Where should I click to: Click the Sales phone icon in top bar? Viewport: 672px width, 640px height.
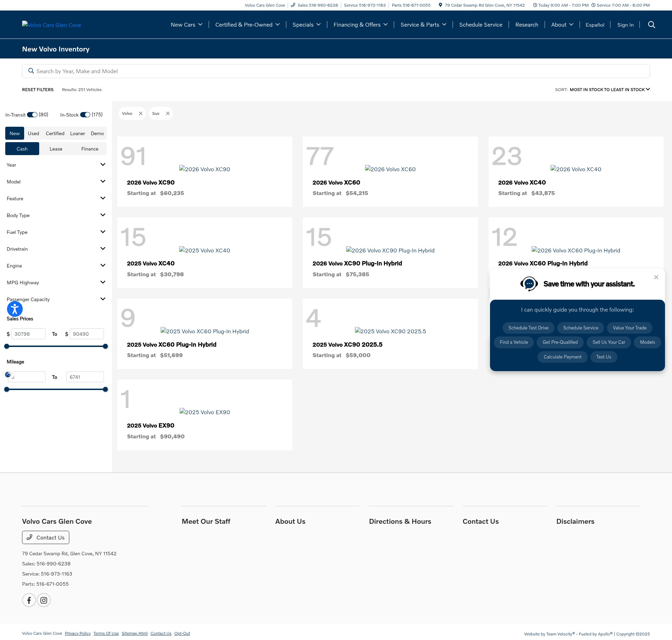pos(293,5)
